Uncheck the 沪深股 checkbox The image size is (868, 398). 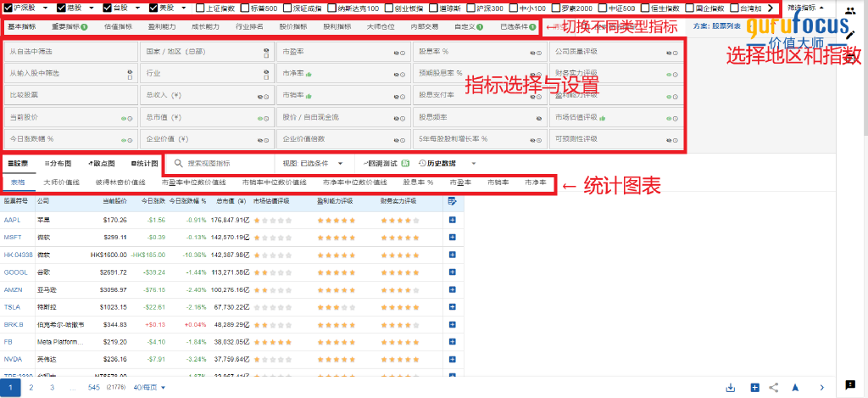pyautogui.click(x=8, y=8)
